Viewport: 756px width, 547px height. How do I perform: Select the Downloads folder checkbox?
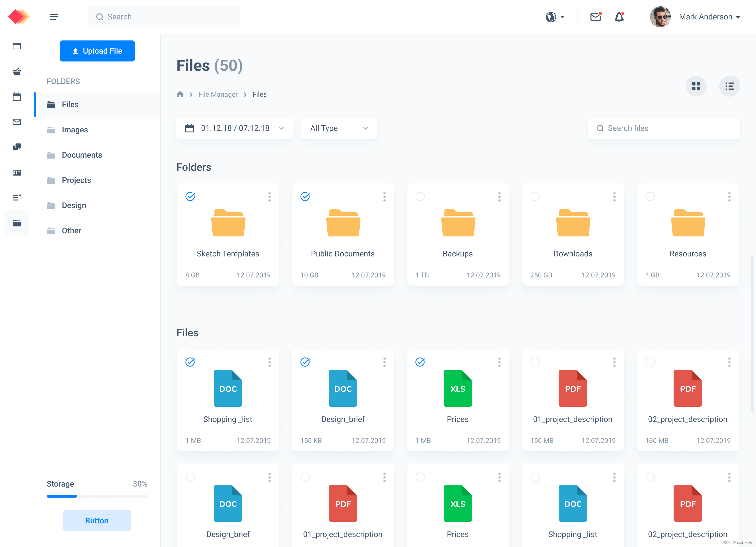click(x=535, y=197)
